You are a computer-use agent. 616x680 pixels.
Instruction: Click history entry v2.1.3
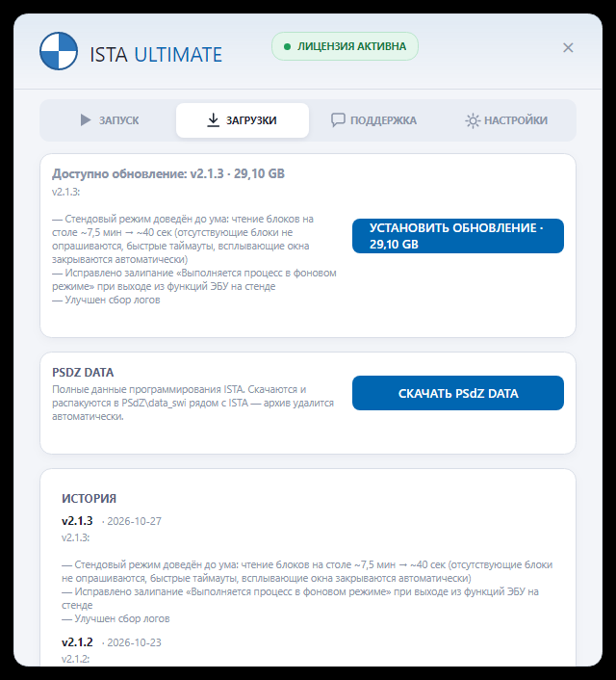click(77, 520)
